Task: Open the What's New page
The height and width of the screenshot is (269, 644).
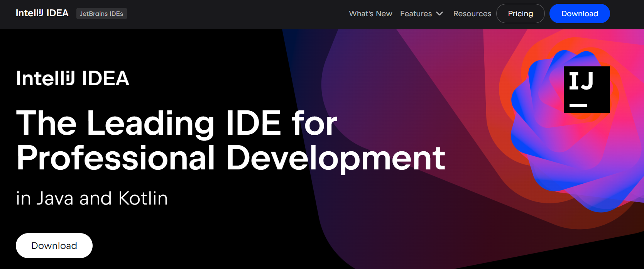Action: point(370,14)
